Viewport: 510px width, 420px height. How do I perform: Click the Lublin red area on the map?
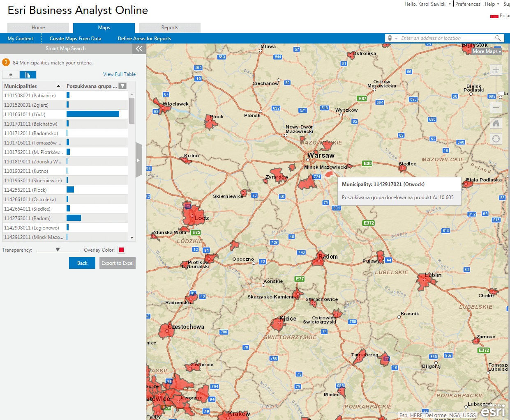425,281
